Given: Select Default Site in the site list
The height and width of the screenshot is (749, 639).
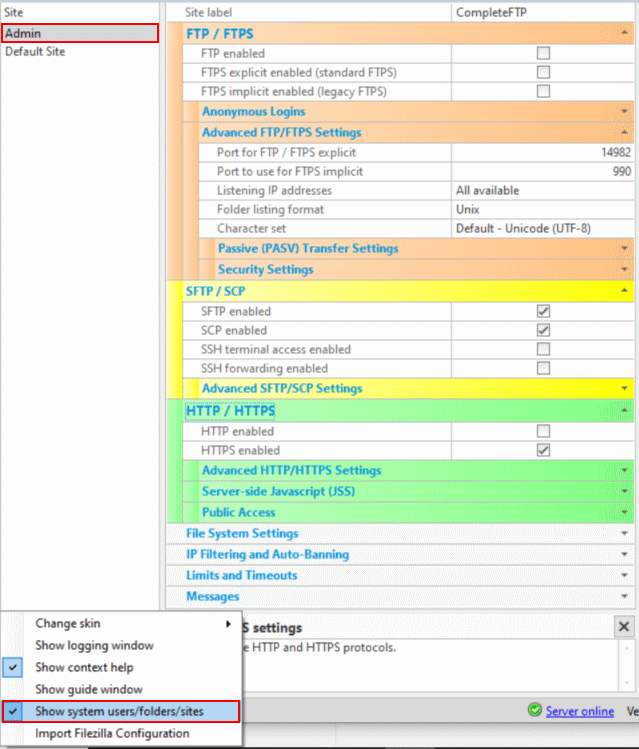Looking at the screenshot, I should 35,51.
